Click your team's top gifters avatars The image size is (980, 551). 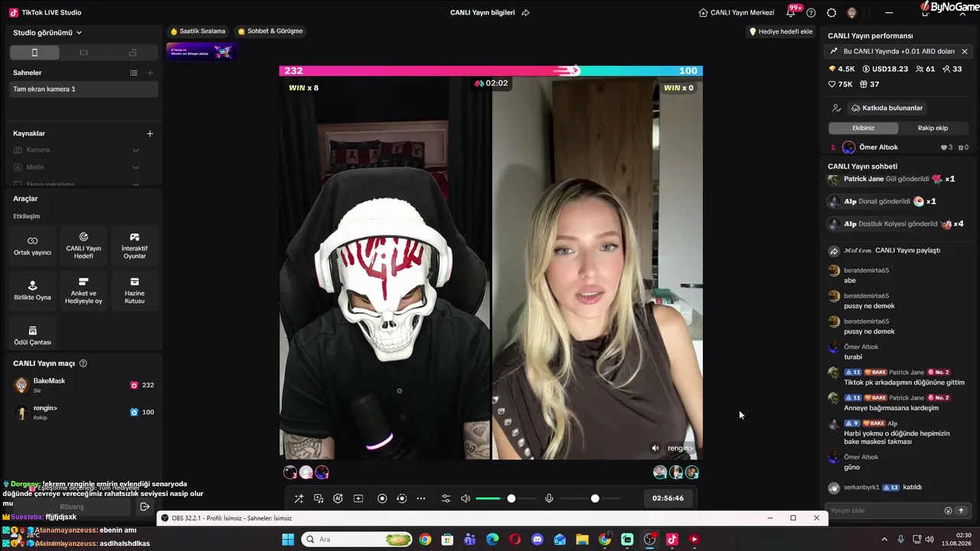(306, 472)
